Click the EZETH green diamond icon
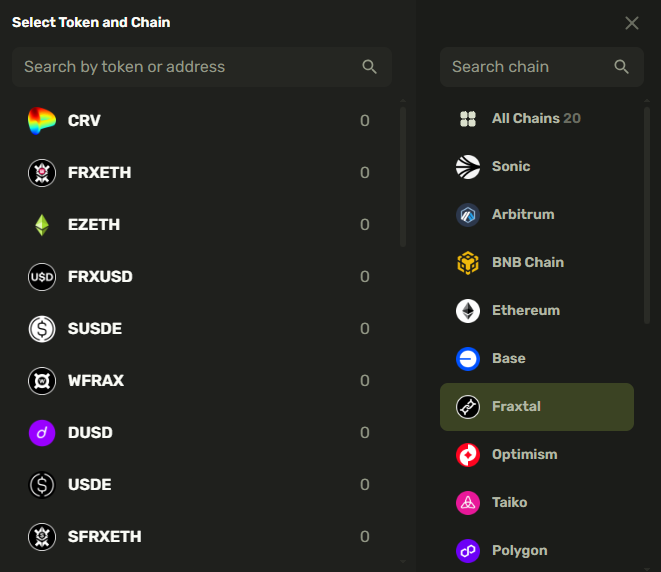 (41, 225)
